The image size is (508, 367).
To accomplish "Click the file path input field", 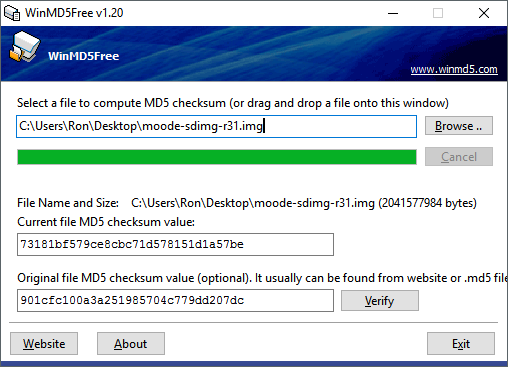I will click(216, 126).
